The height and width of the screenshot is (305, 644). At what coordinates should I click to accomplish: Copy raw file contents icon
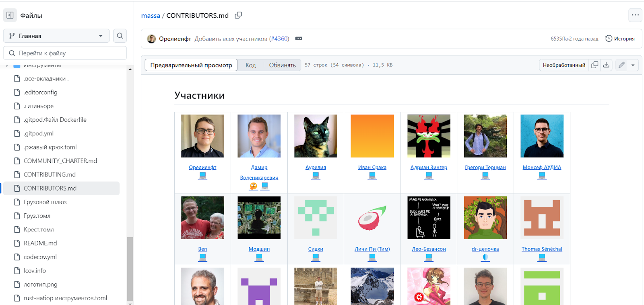pos(594,65)
